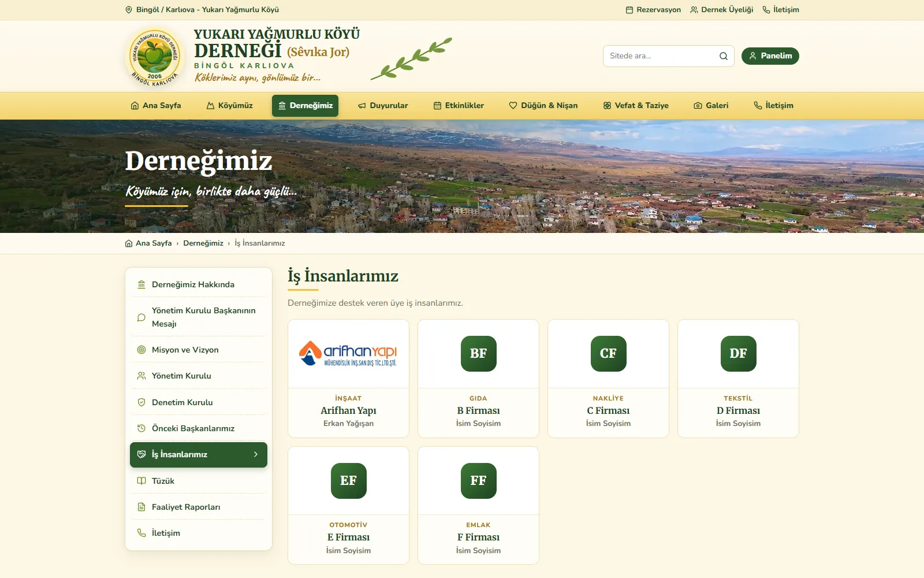924x578 pixels.
Task: Open Derneğimiz Hakkında sidebar link
Action: pos(199,284)
